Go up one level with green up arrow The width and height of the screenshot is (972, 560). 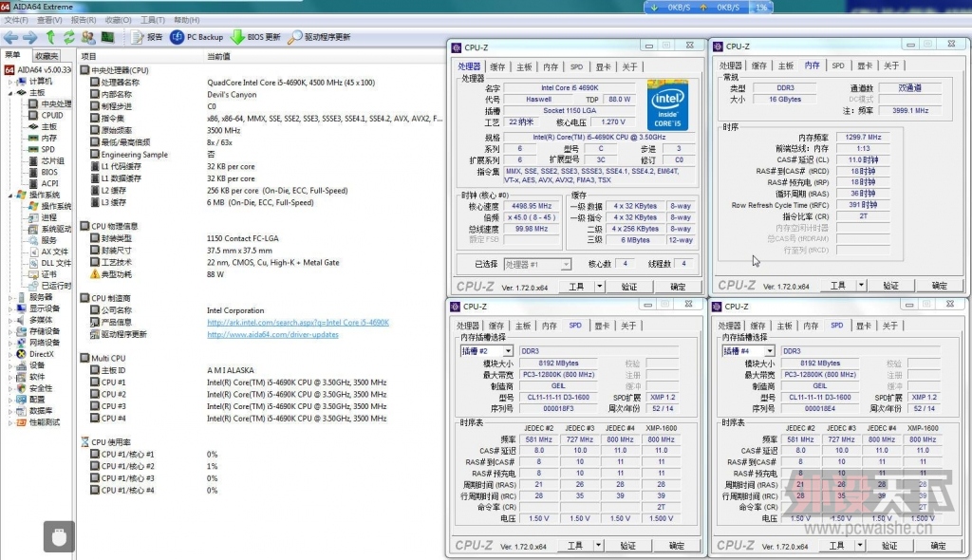click(x=50, y=37)
